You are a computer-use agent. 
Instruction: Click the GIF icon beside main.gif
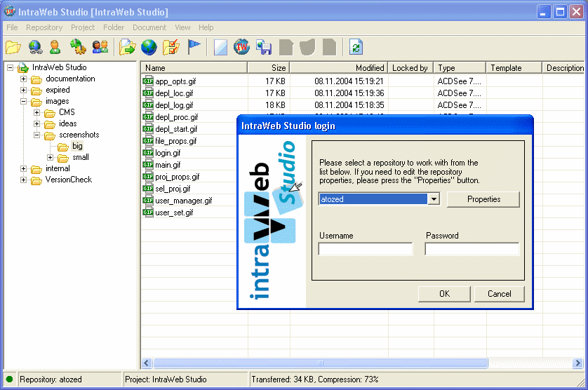148,165
